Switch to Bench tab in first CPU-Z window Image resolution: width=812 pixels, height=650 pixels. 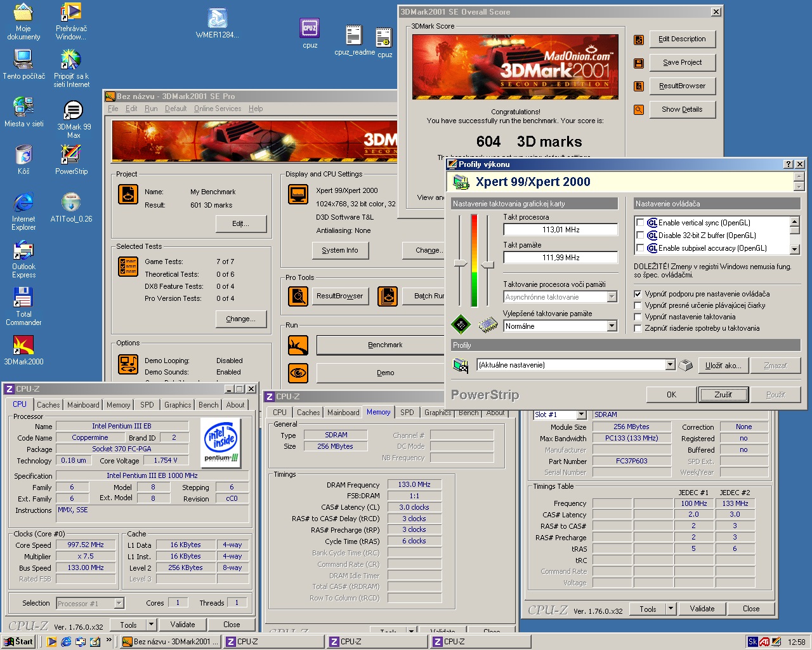coord(208,405)
